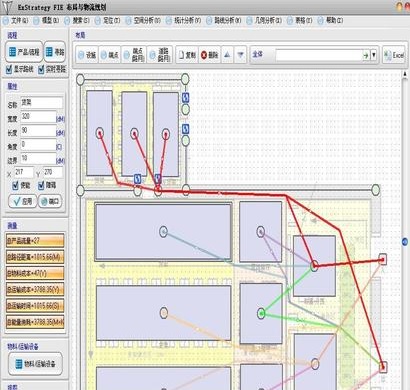Image resolution: width=410 pixels, height=390 pixels.
Task: Click the 端口 button in properties panel
Action: pos(50,201)
